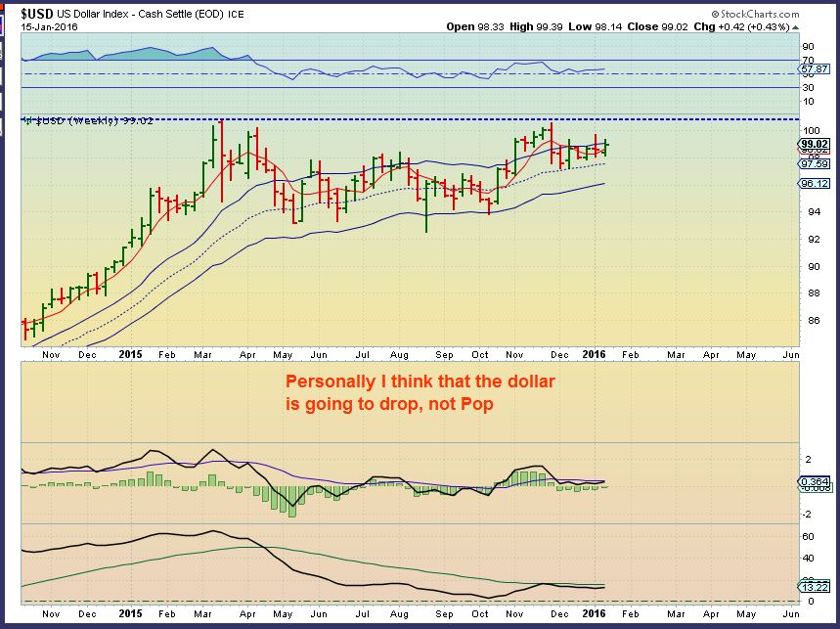The image size is (840, 629).
Task: Click the Jun label at far right of bottom axis
Action: (791, 614)
